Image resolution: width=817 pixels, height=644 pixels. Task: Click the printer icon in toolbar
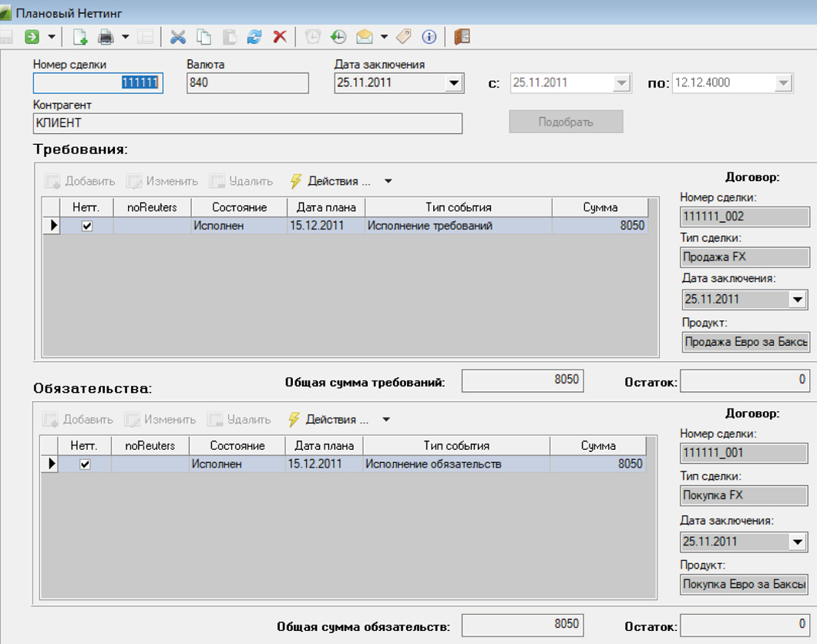(x=106, y=36)
